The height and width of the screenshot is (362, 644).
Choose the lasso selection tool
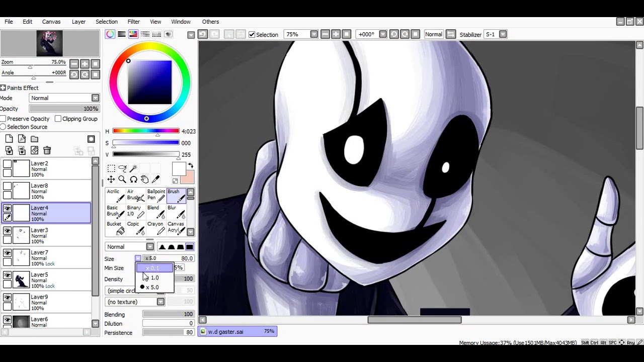tap(122, 168)
